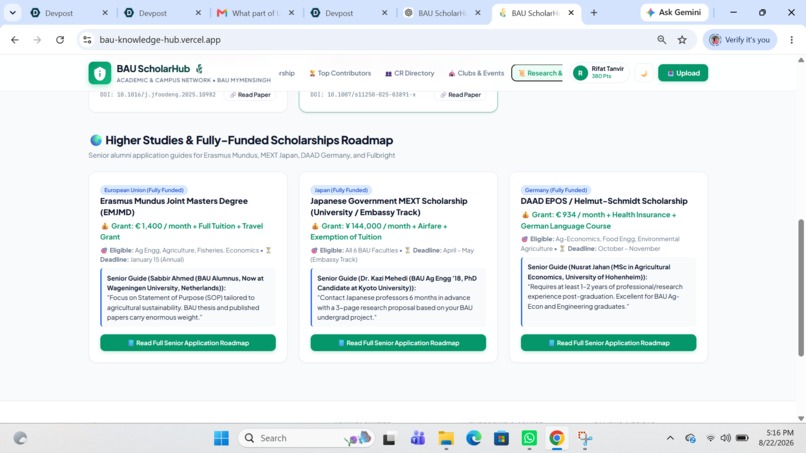The width and height of the screenshot is (806, 453).
Task: Click Erasmus Mundus Joint Masters Degree title
Action: coord(174,207)
